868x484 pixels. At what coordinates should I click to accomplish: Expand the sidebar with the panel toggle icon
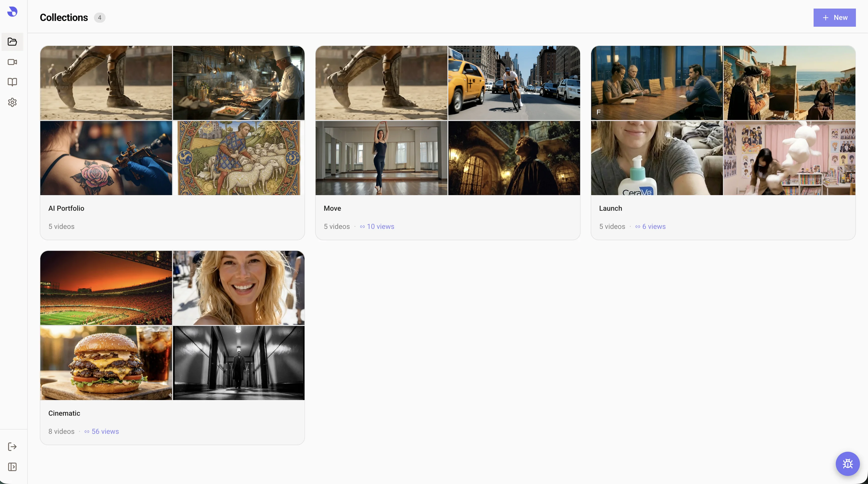[x=12, y=467]
